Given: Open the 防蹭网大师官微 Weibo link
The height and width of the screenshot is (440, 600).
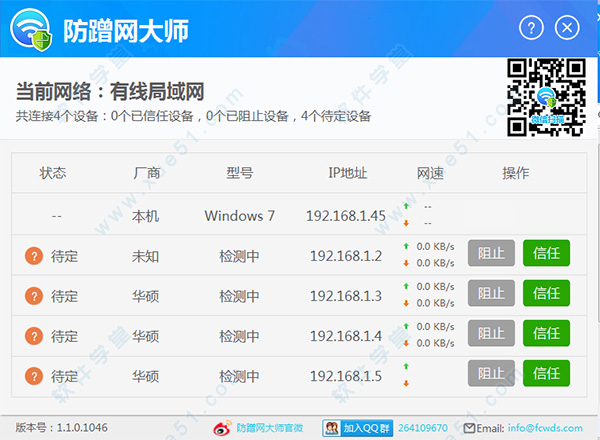Looking at the screenshot, I should 270,428.
